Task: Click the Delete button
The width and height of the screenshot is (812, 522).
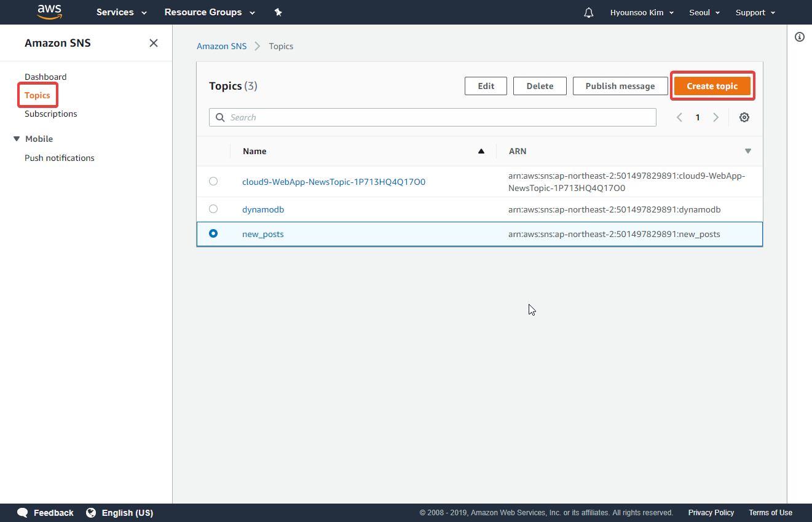Action: [540, 86]
